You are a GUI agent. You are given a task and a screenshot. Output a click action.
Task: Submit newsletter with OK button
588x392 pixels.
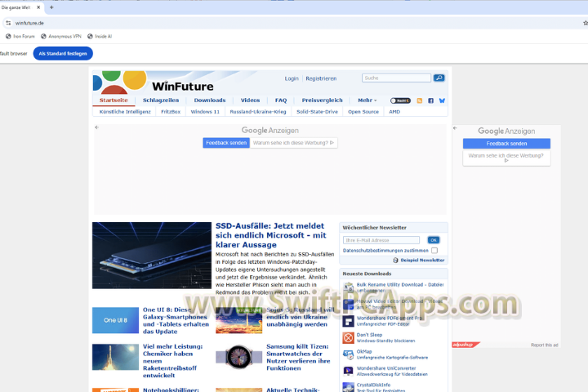[433, 240]
